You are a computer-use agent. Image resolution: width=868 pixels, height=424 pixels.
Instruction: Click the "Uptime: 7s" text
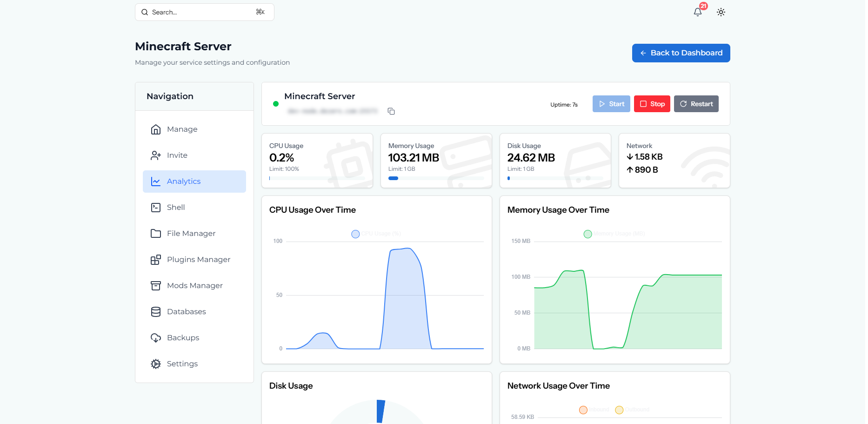pyautogui.click(x=564, y=105)
